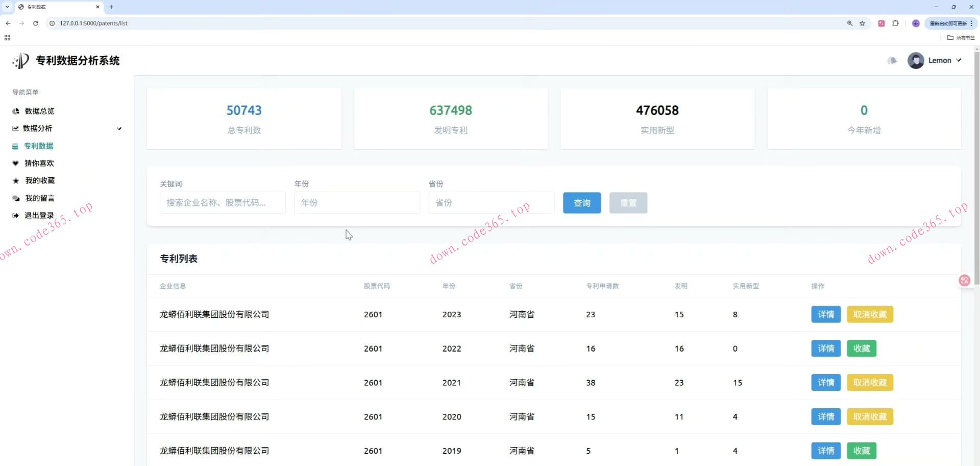Bookmark this page with the star icon

pos(862,24)
